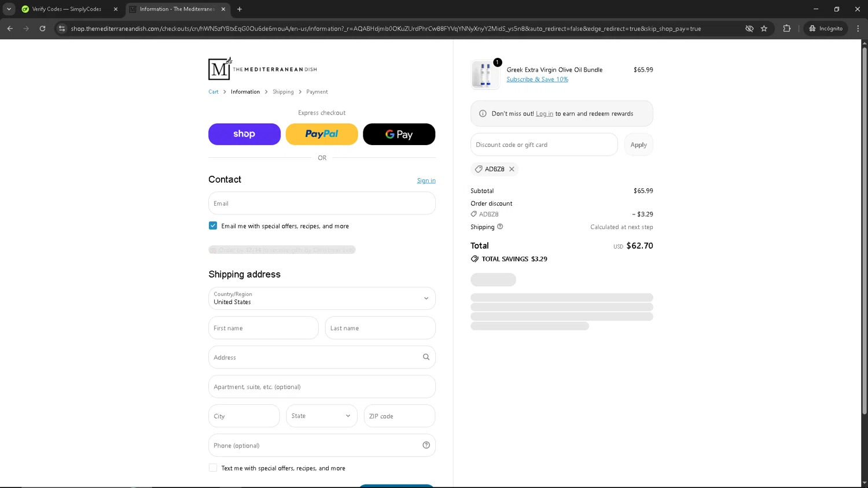Focus the Last name field
This screenshot has width=868, height=488.
(x=380, y=328)
